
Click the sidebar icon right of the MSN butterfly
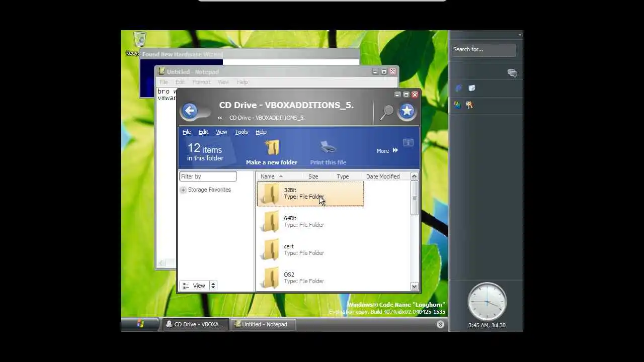pos(469,105)
